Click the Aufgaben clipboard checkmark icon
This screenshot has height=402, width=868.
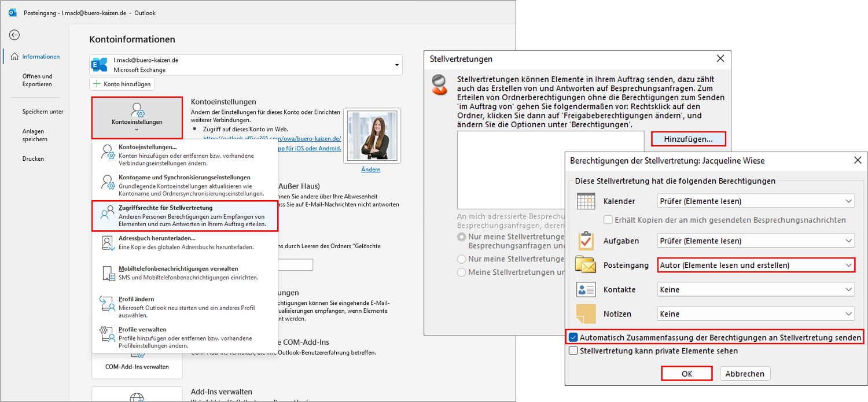click(586, 241)
